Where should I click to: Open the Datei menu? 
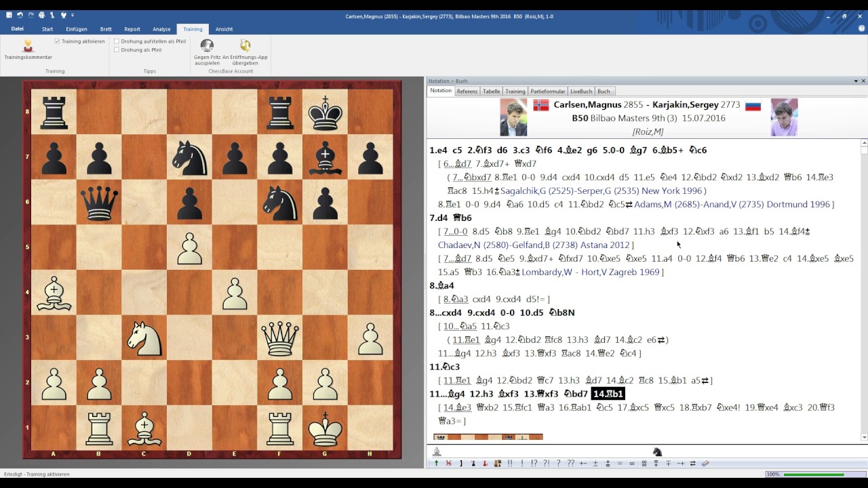coord(18,29)
